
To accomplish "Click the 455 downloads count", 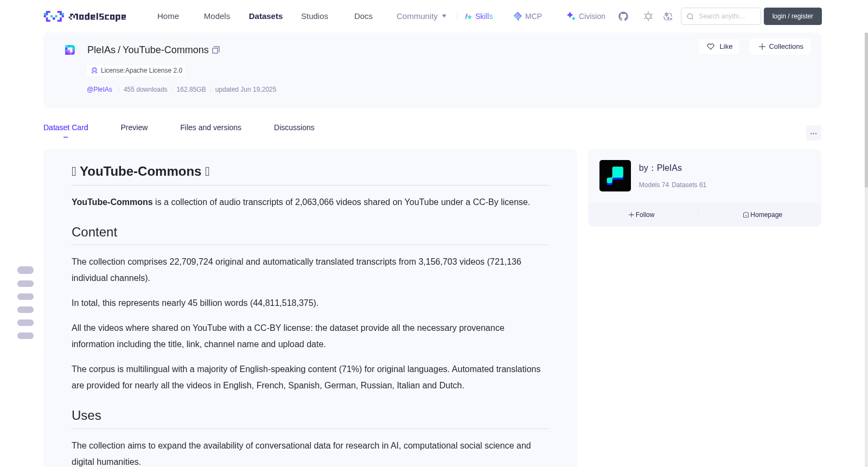I will click(145, 89).
